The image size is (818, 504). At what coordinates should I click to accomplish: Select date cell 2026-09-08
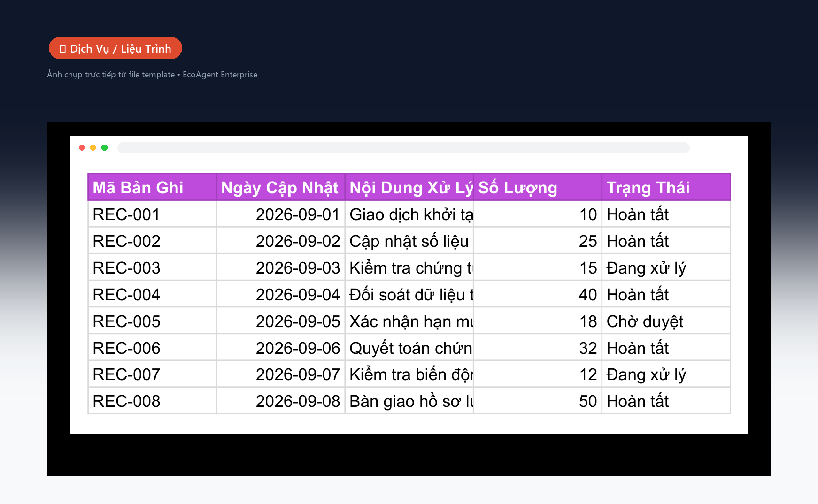(281, 401)
